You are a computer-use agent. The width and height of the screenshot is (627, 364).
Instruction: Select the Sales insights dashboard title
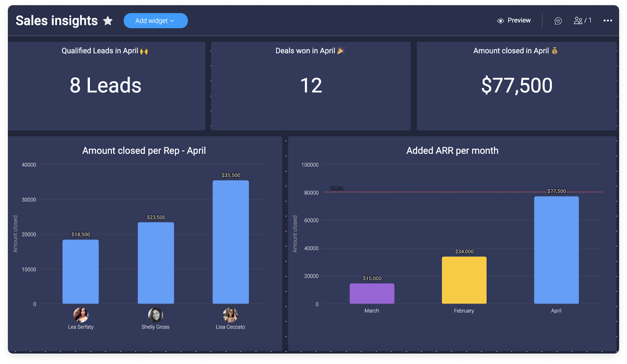pos(56,20)
